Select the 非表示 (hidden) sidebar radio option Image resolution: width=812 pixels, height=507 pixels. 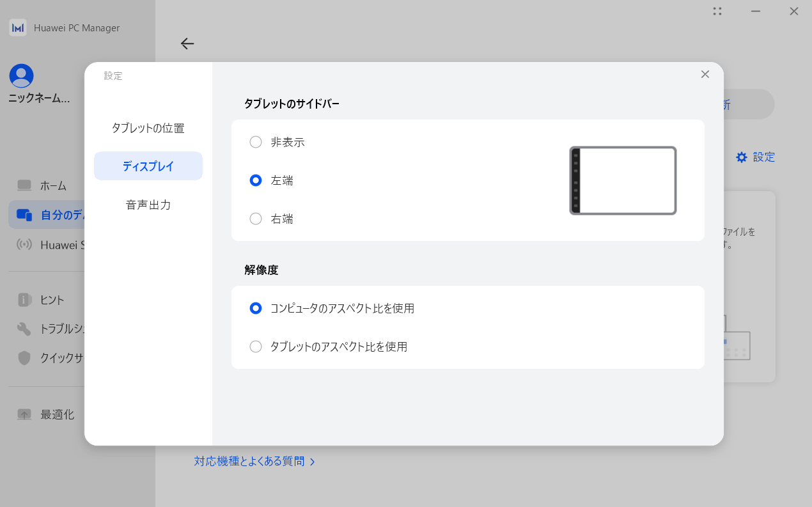(x=256, y=142)
